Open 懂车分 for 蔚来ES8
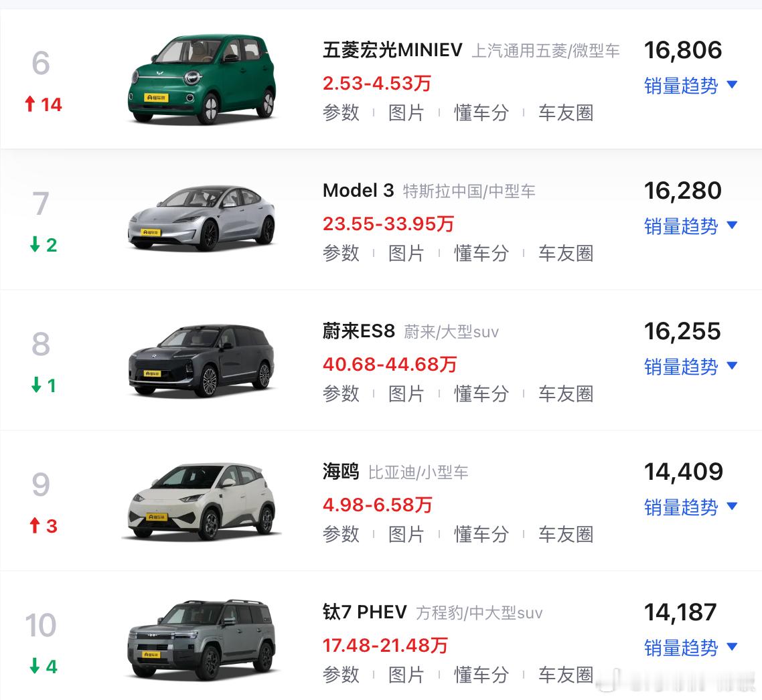 tap(481, 393)
